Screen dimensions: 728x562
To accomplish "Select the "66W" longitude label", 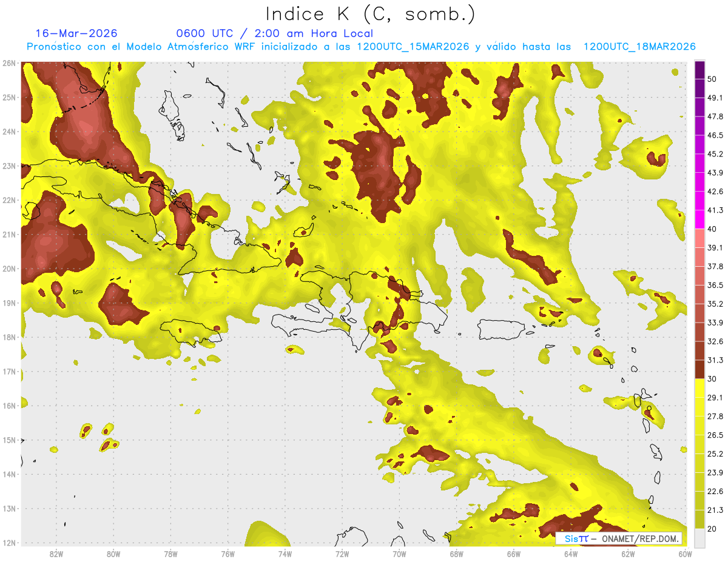I will (514, 554).
